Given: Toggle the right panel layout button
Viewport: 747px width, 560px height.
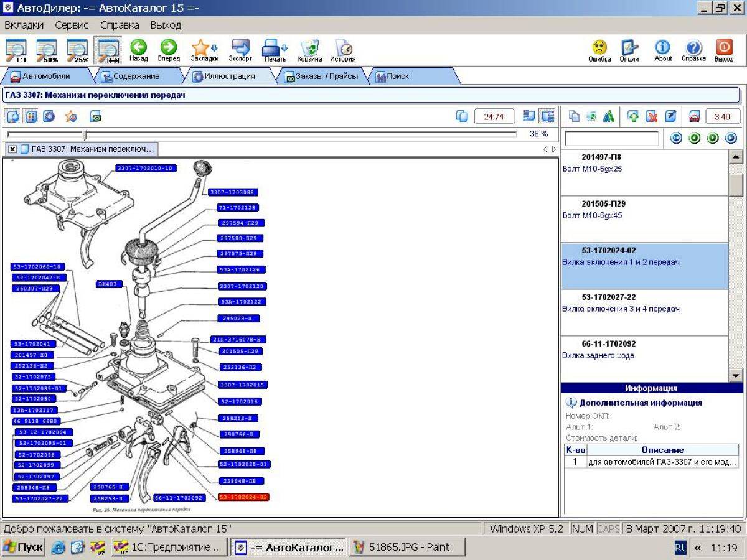Looking at the screenshot, I should pyautogui.click(x=548, y=116).
